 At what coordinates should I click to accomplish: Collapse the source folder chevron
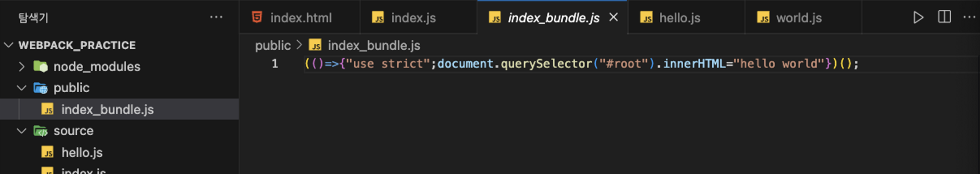(22, 131)
